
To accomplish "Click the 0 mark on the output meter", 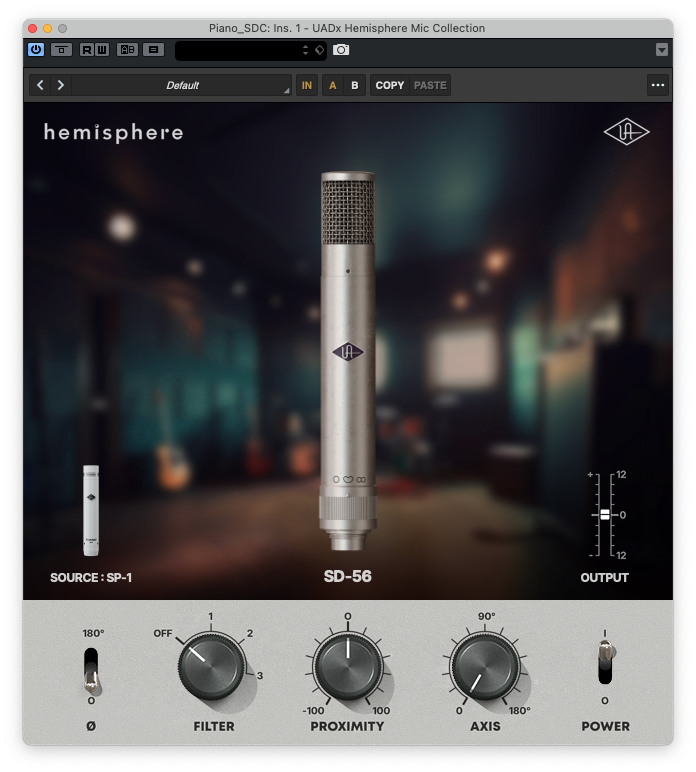I will (x=623, y=515).
